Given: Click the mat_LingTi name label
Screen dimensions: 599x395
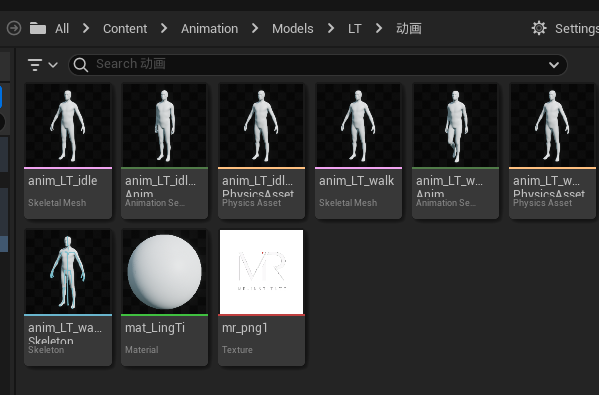Looking at the screenshot, I should click(x=155, y=328).
